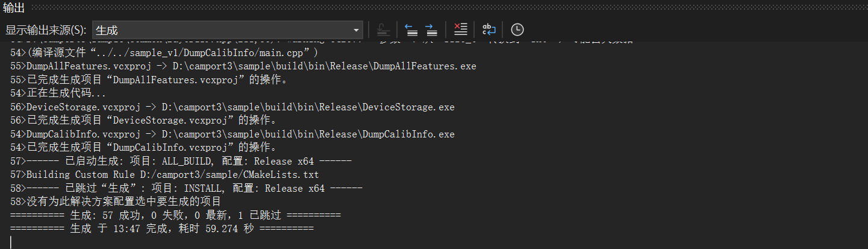
Task: Open the output source dropdown showing 生成
Action: coord(226,30)
